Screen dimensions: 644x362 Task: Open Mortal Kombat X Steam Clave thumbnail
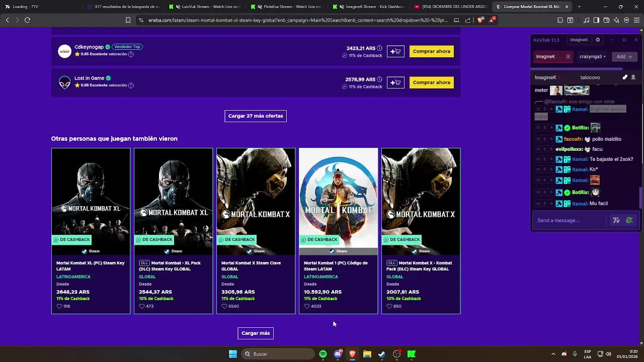256,201
